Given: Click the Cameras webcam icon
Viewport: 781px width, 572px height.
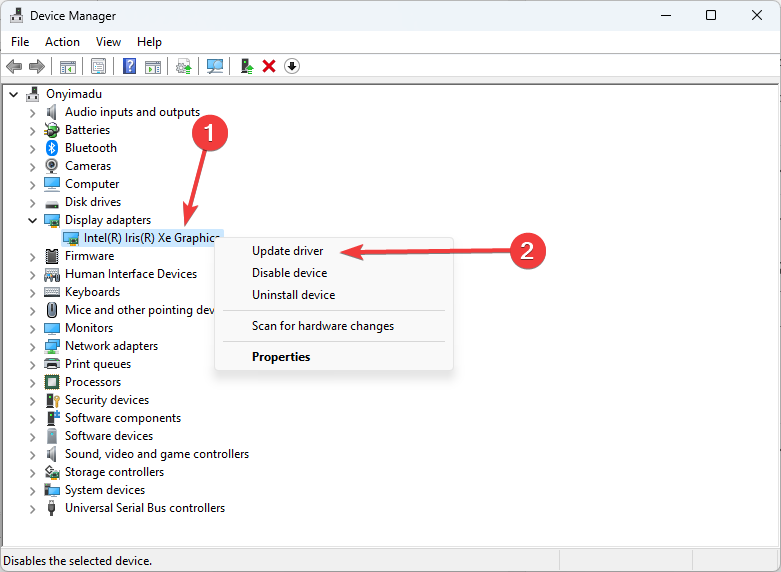Looking at the screenshot, I should pos(52,166).
